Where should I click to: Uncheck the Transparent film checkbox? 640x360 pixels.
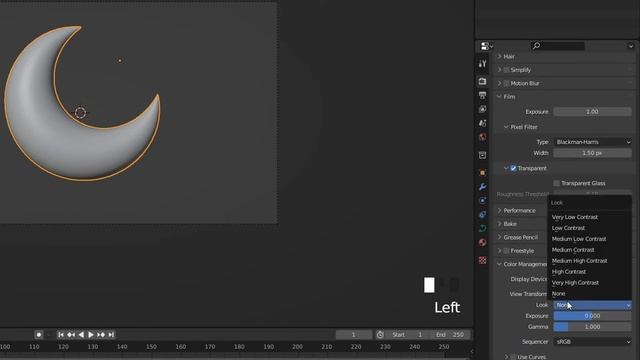513,168
